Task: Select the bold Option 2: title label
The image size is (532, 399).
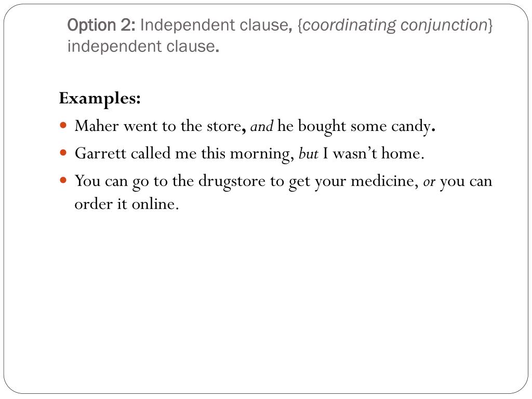Action: (x=101, y=25)
